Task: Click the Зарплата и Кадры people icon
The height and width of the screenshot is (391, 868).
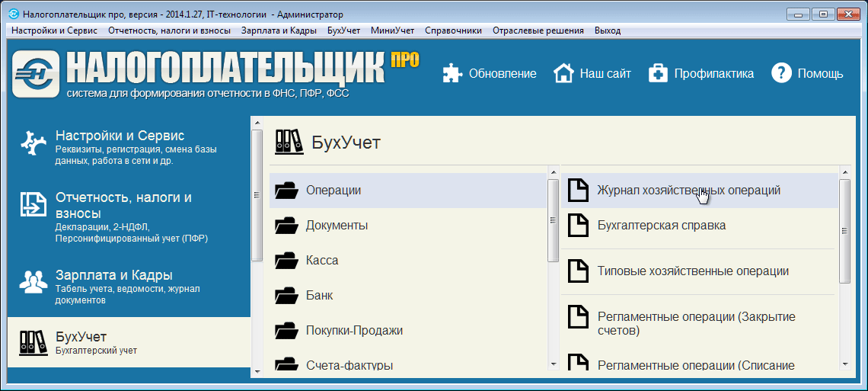Action: (34, 281)
